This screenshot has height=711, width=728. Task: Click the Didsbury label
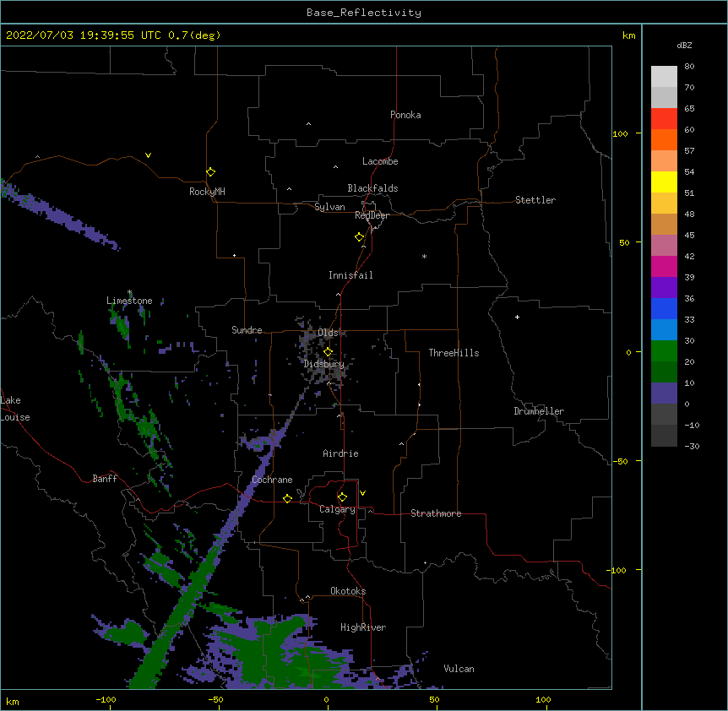pyautogui.click(x=323, y=364)
